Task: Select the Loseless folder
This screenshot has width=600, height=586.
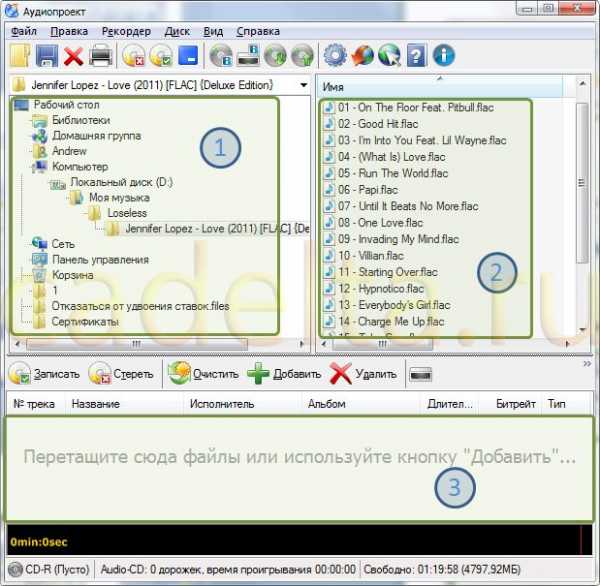Action: click(127, 214)
